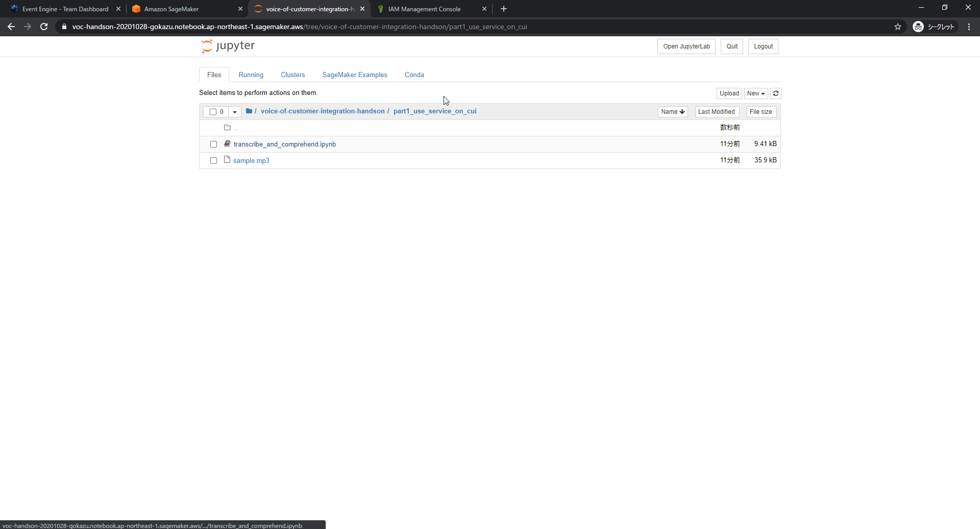The image size is (980, 529).
Task: Click the Upload button
Action: (x=729, y=93)
